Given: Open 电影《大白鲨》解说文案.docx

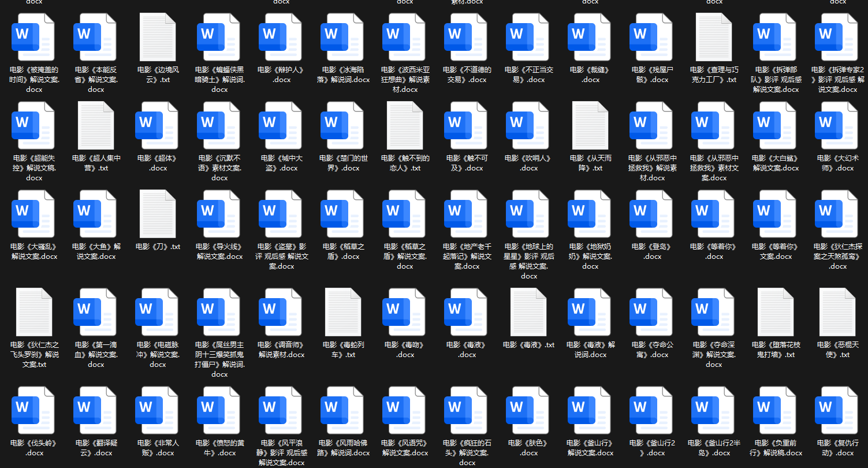Looking at the screenshot, I should (x=775, y=123).
